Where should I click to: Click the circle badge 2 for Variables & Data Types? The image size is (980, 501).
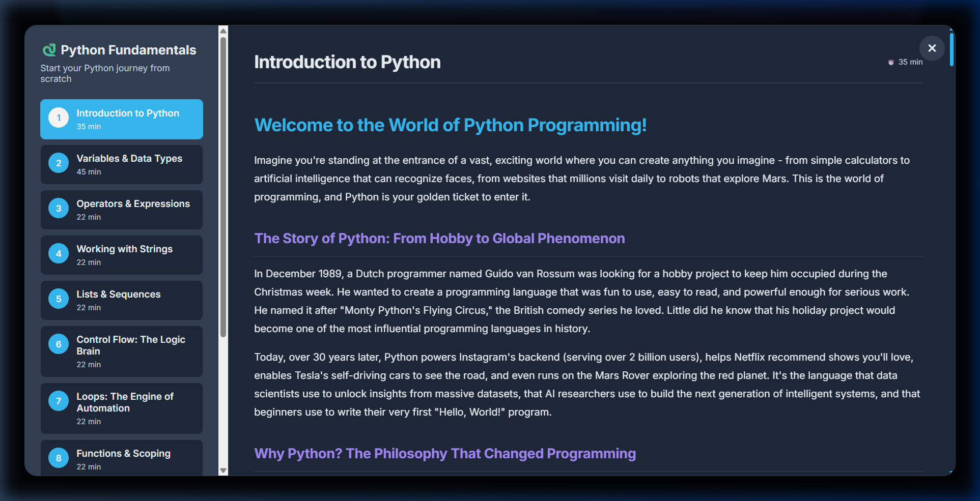[59, 163]
